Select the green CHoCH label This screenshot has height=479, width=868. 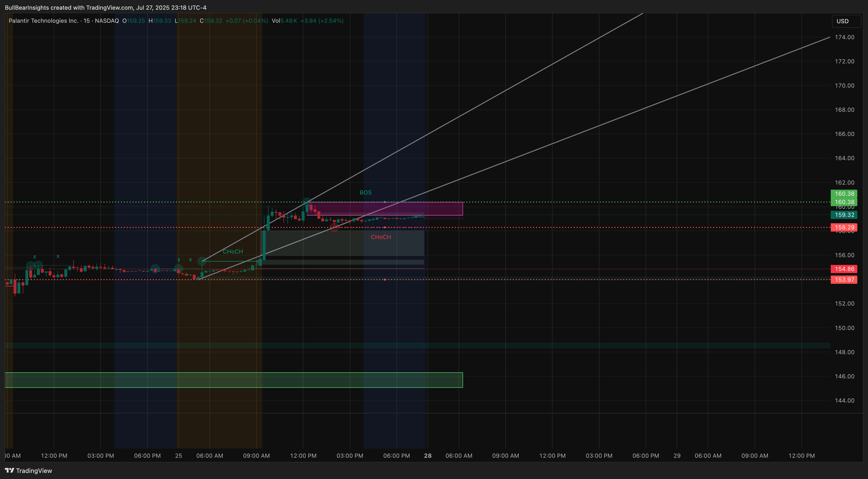[x=232, y=251]
